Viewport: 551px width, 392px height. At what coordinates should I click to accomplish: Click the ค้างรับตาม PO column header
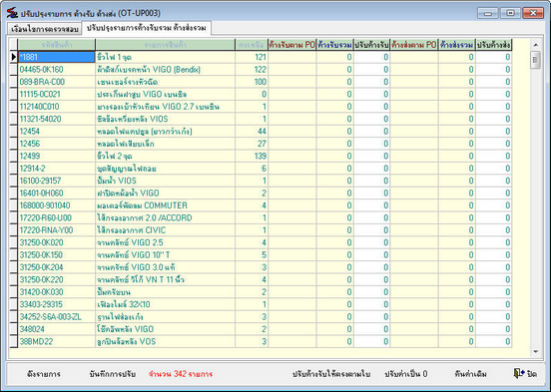(x=292, y=45)
